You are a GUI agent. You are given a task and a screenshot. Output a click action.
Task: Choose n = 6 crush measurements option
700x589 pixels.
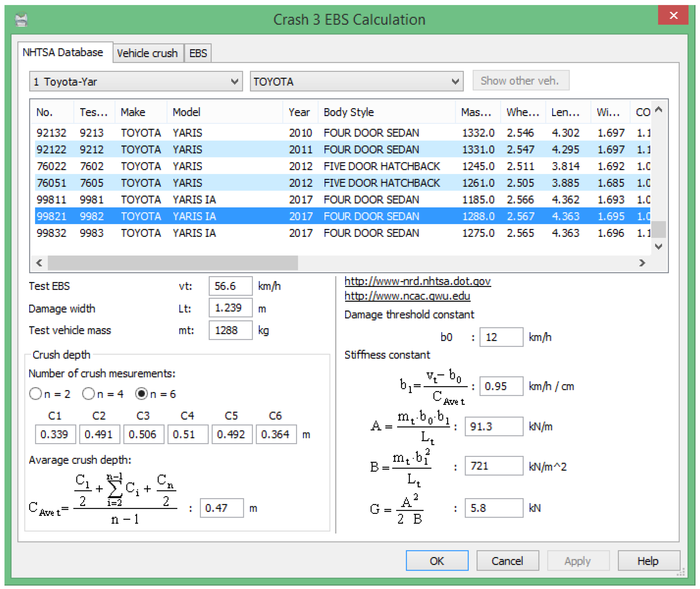click(142, 394)
